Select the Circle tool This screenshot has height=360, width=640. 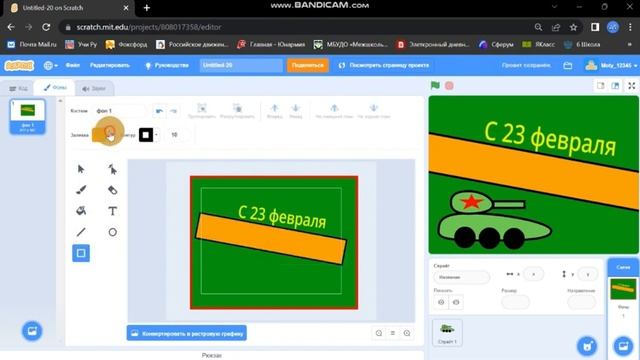coord(113,232)
